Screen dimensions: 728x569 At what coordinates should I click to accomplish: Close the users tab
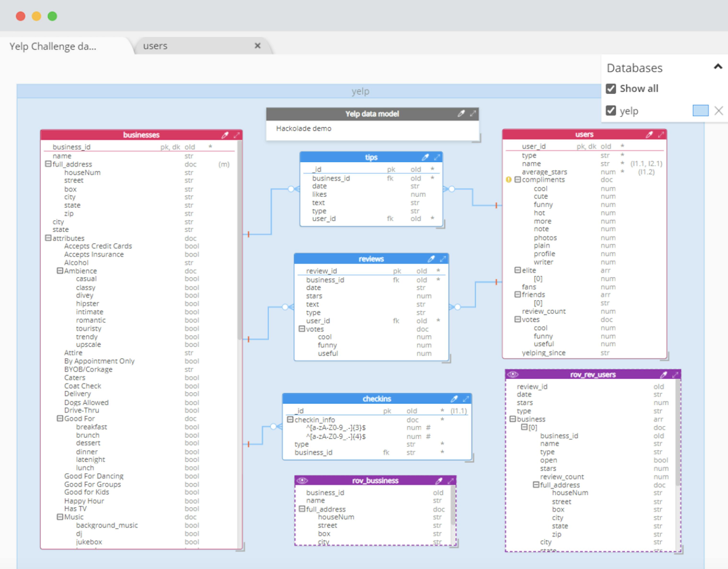pyautogui.click(x=257, y=46)
